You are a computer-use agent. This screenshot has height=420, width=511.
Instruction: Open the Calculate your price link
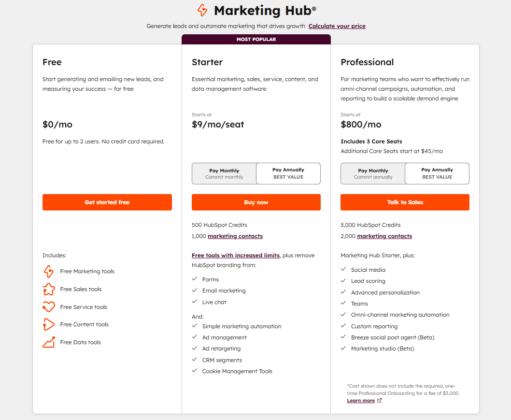337,26
